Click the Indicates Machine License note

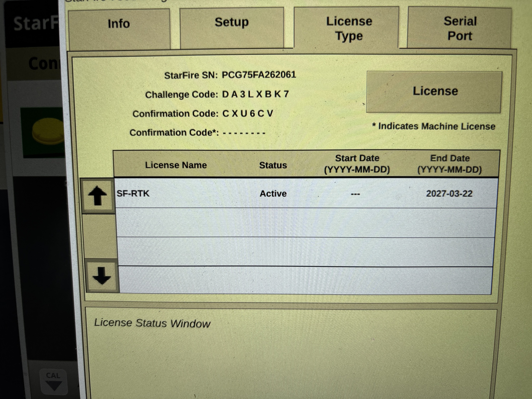434,126
